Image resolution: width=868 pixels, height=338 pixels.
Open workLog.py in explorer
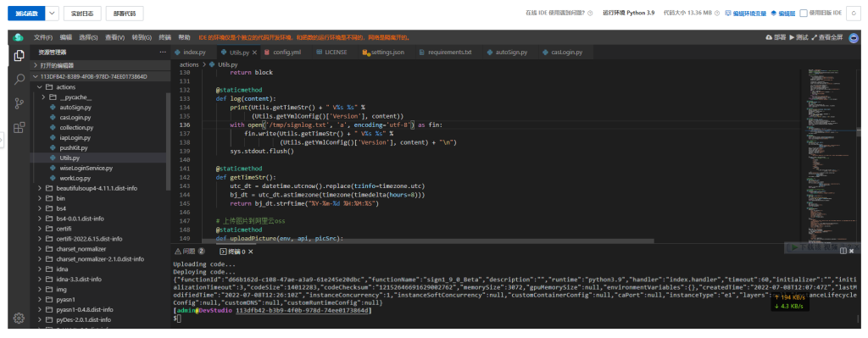click(x=75, y=178)
